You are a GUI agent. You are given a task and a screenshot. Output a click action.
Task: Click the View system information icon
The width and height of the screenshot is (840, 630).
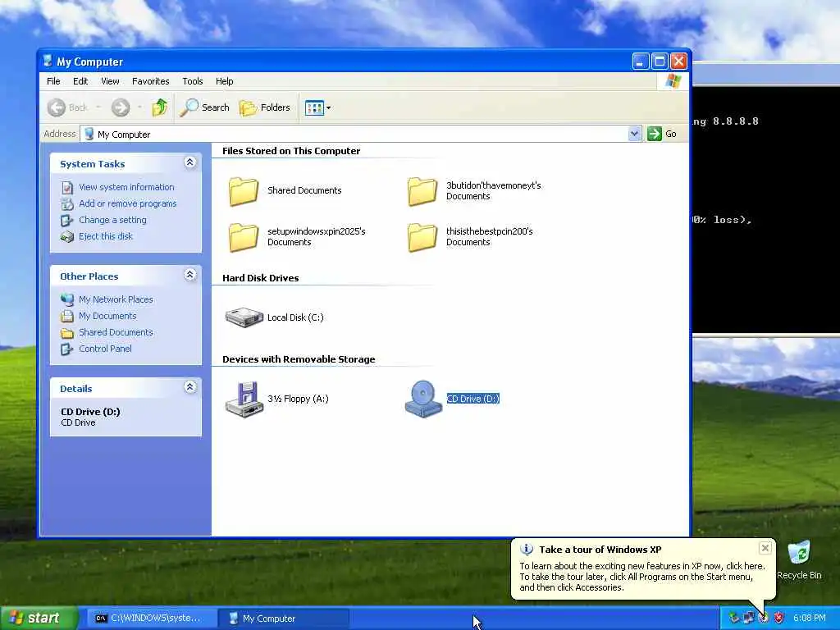67,188
